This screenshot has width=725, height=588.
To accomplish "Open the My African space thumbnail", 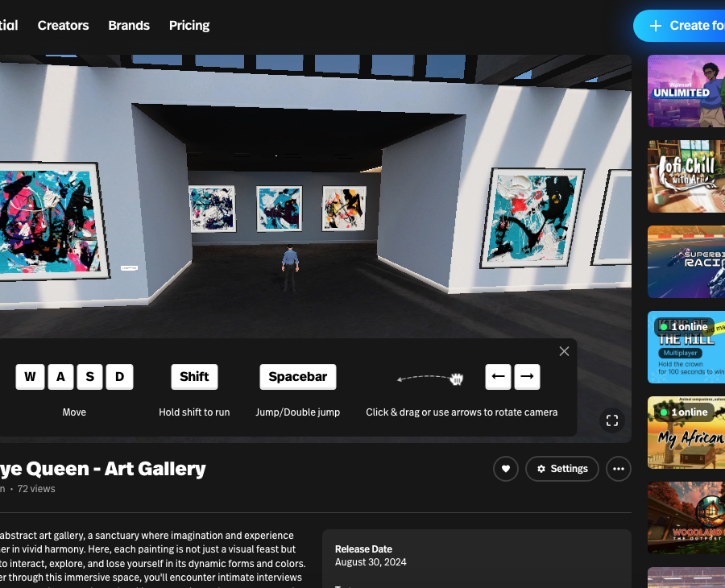I will click(x=686, y=433).
